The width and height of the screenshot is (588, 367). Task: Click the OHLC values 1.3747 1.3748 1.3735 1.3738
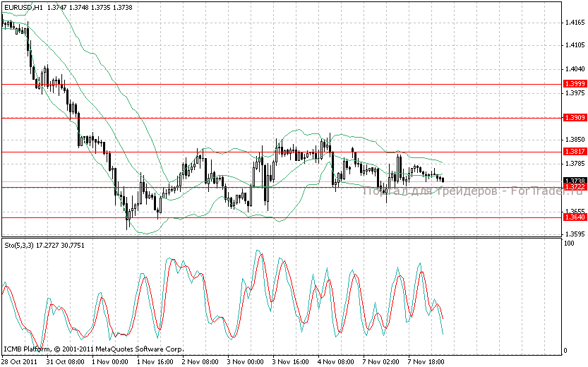tap(90, 7)
